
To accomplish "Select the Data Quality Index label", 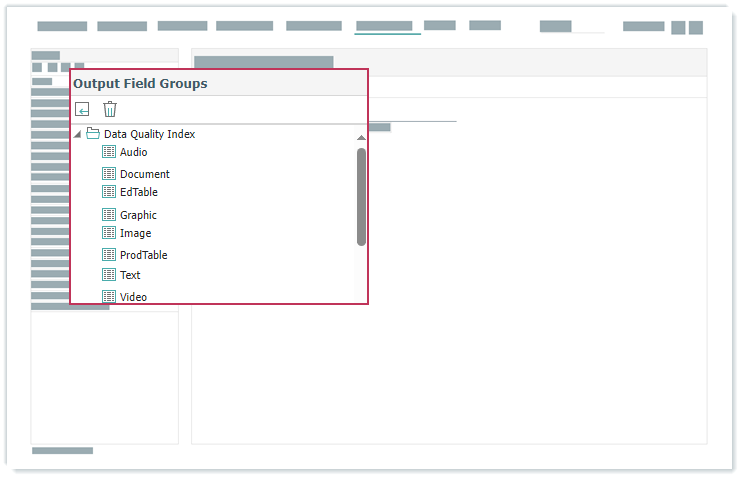I will (149, 134).
